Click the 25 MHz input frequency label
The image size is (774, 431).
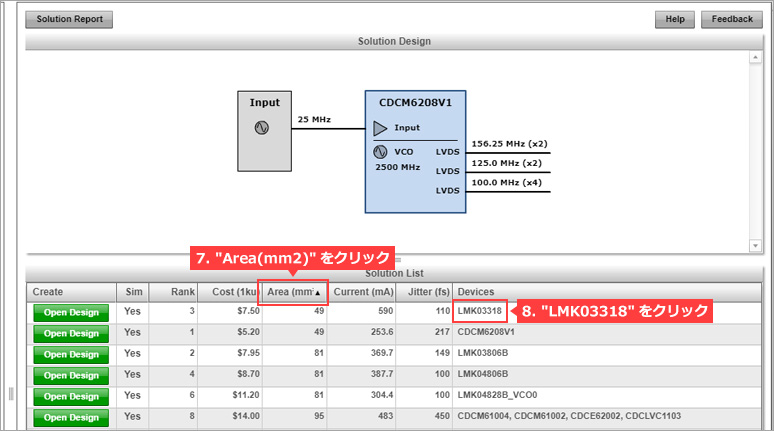click(314, 119)
